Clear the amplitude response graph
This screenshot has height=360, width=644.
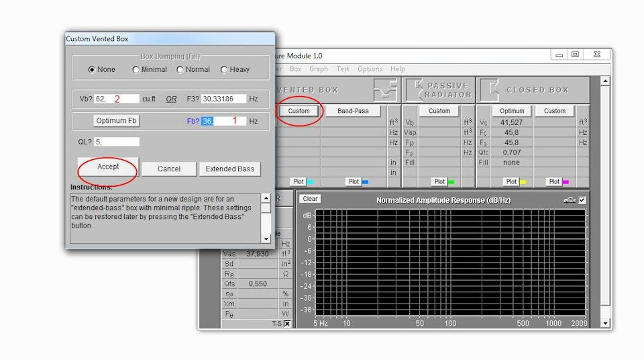click(x=310, y=199)
